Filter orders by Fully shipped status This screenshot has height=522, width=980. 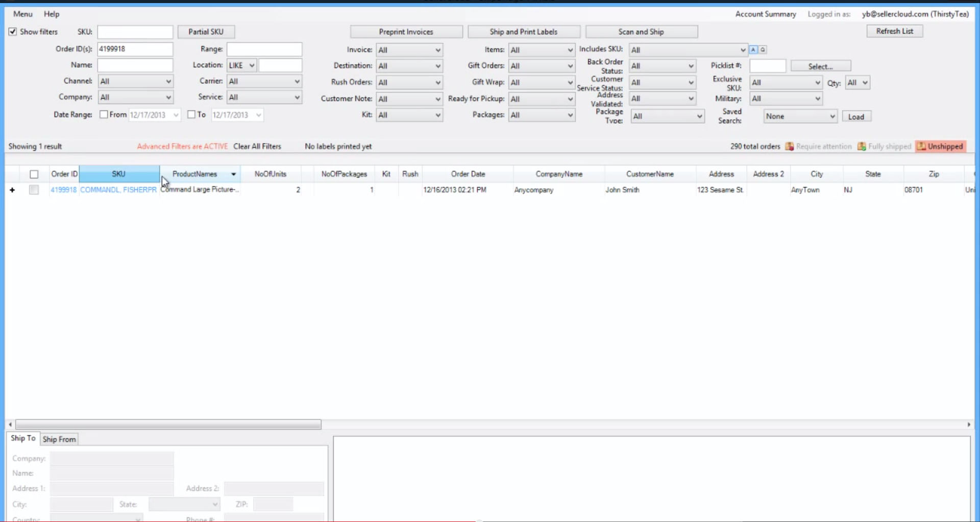point(884,147)
